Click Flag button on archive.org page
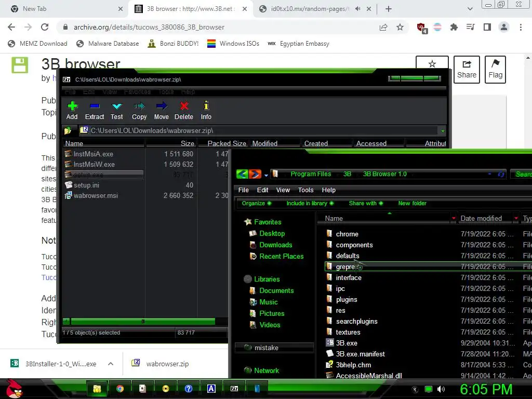This screenshot has height=399, width=532. (x=495, y=69)
